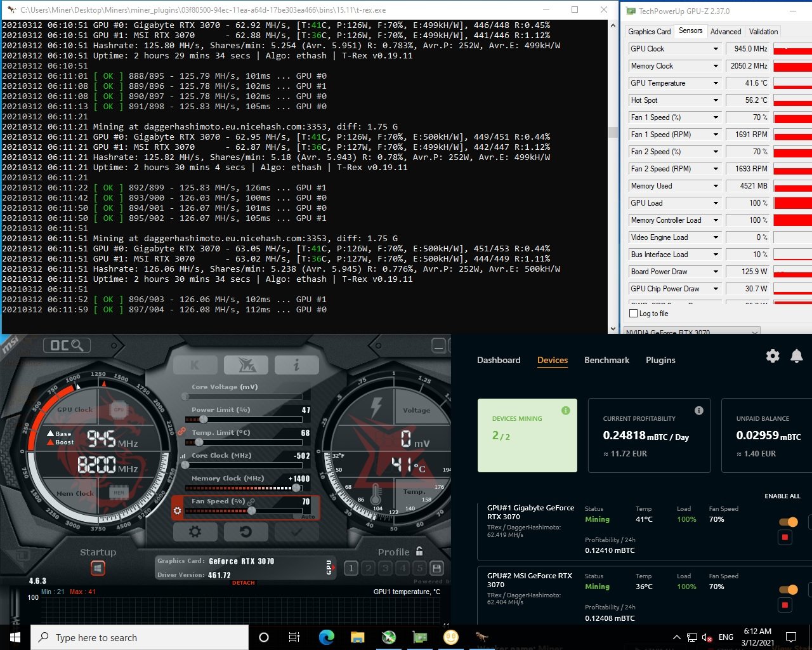Click the Windows taskbar search box

click(140, 637)
